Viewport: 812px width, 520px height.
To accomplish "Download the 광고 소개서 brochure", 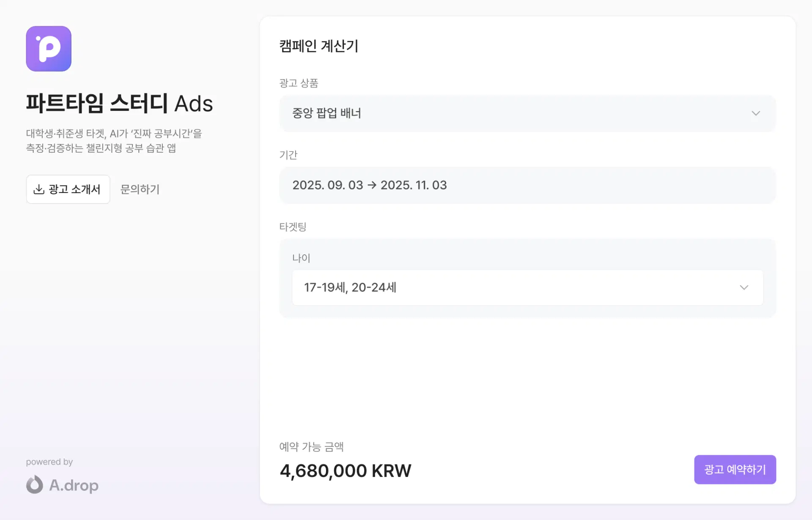I will coord(68,189).
